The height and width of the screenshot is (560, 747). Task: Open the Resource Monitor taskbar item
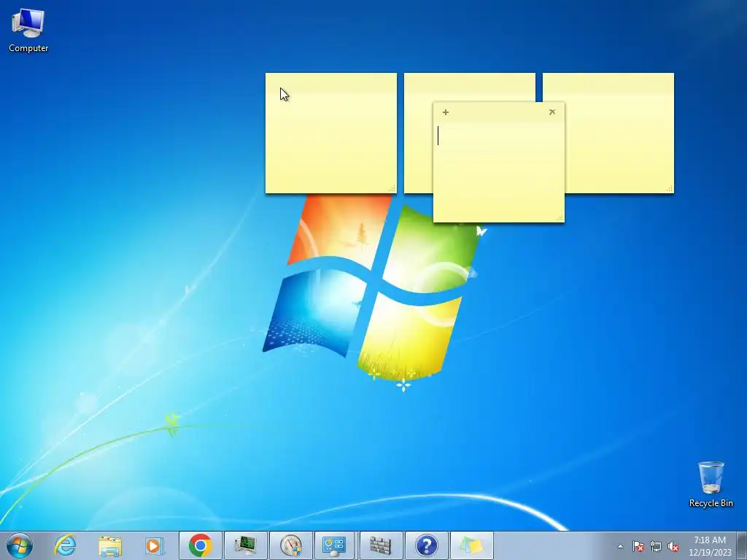245,545
